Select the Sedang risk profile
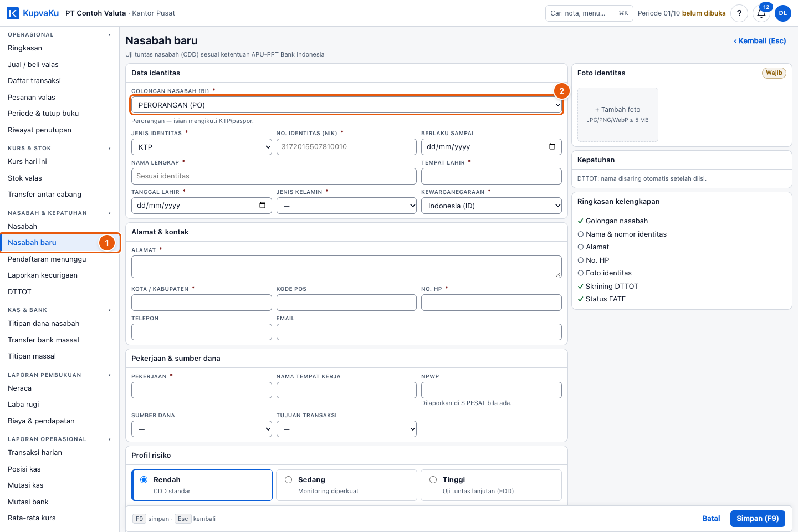 (346, 485)
